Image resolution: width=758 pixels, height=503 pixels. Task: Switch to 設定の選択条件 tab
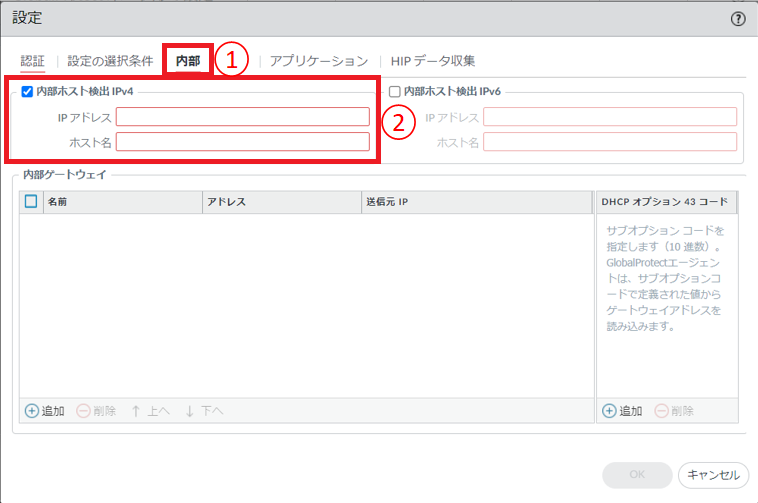(110, 61)
